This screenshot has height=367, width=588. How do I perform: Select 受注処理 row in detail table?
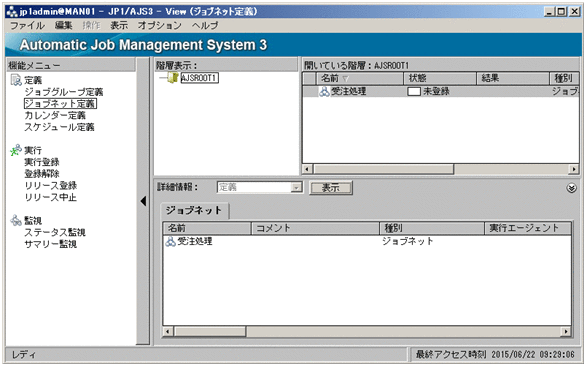point(367,241)
